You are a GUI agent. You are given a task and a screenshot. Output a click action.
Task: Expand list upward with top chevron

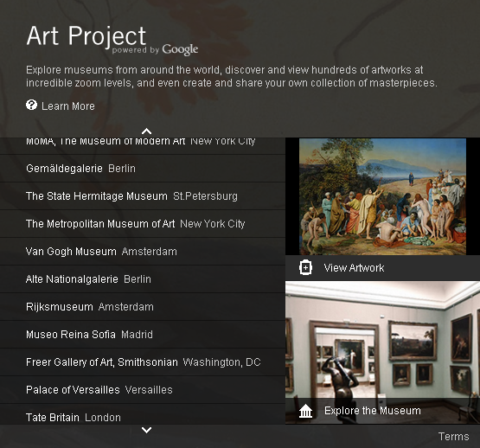click(147, 131)
